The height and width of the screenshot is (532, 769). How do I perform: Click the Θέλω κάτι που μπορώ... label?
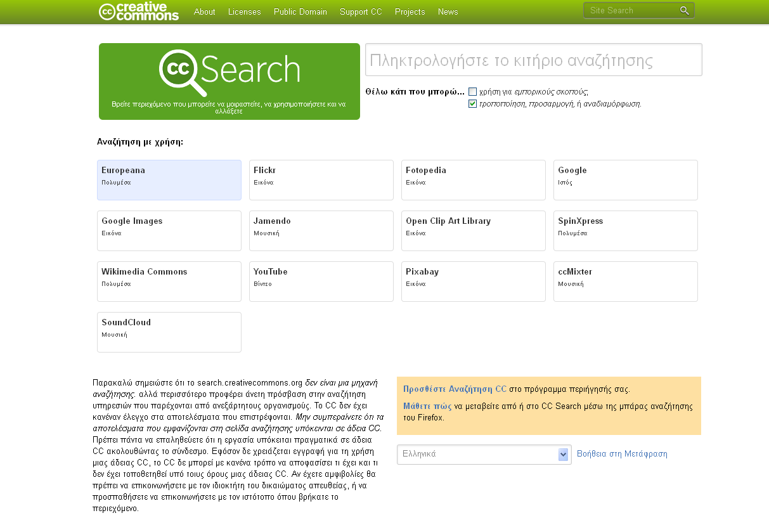pos(415,92)
